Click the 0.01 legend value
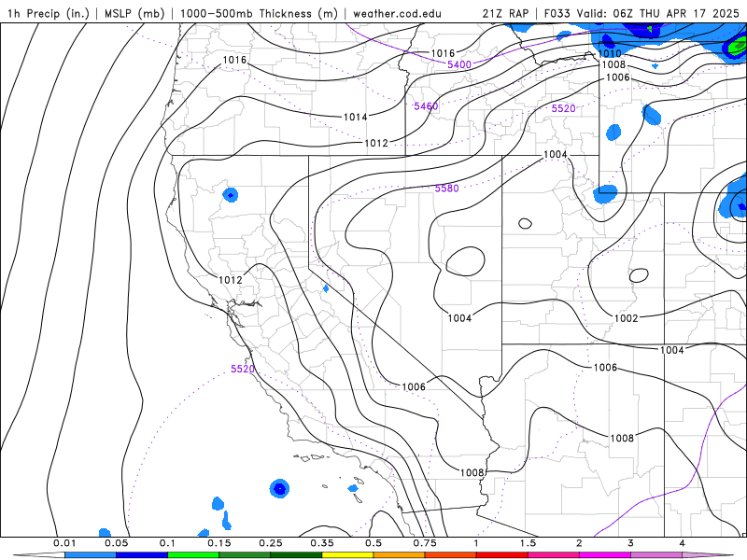747x560 pixels. [x=64, y=543]
